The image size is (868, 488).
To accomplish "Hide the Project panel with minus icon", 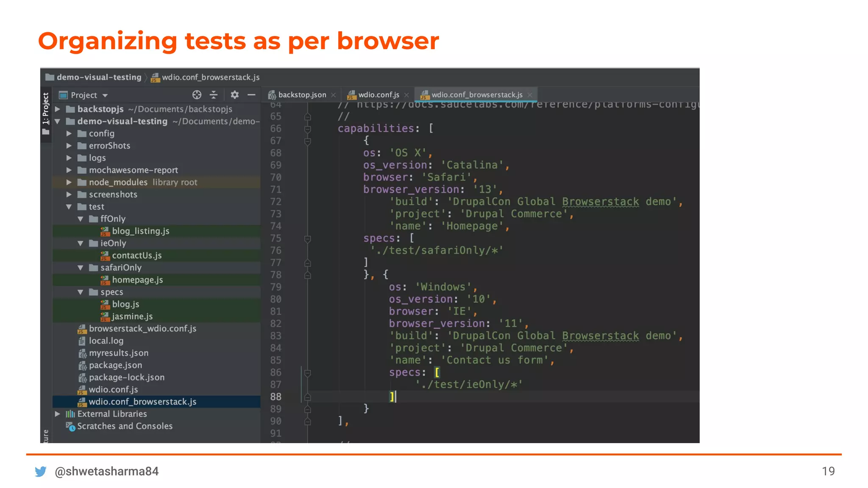I will [x=251, y=95].
